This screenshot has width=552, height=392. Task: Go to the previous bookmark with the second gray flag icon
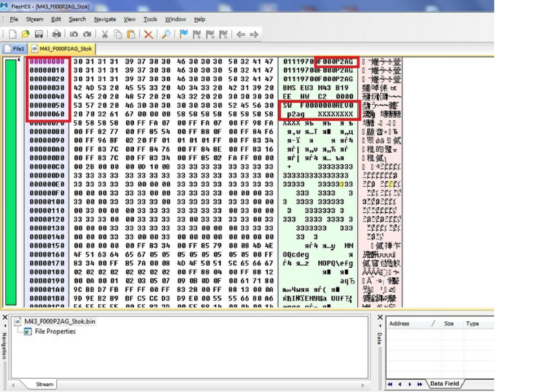tap(210, 34)
